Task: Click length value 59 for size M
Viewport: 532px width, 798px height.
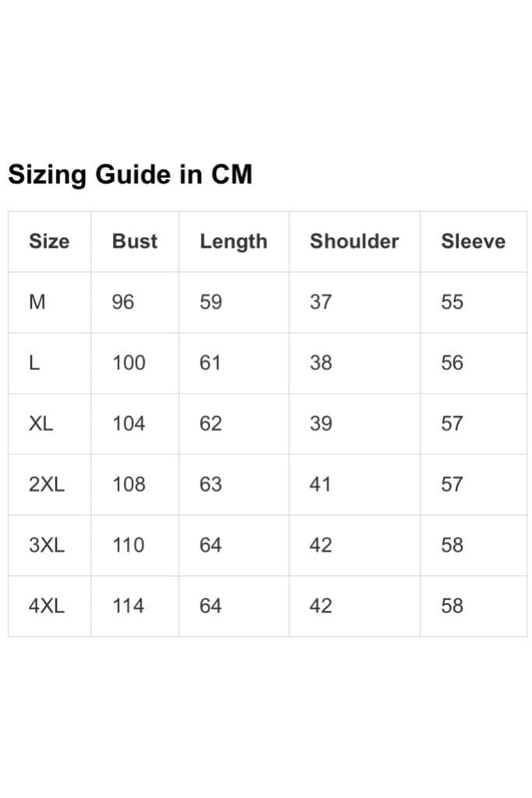Action: 210,302
